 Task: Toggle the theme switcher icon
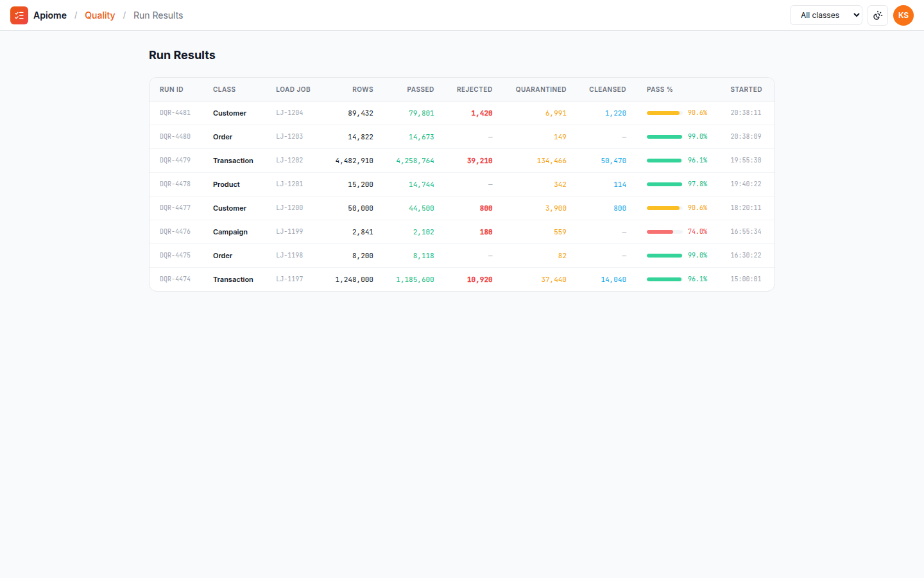tap(878, 15)
